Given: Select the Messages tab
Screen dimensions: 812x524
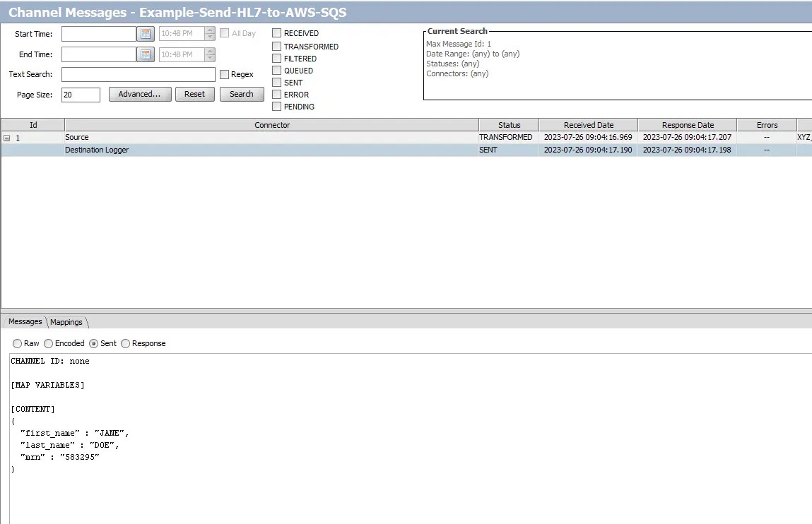Looking at the screenshot, I should coord(24,321).
